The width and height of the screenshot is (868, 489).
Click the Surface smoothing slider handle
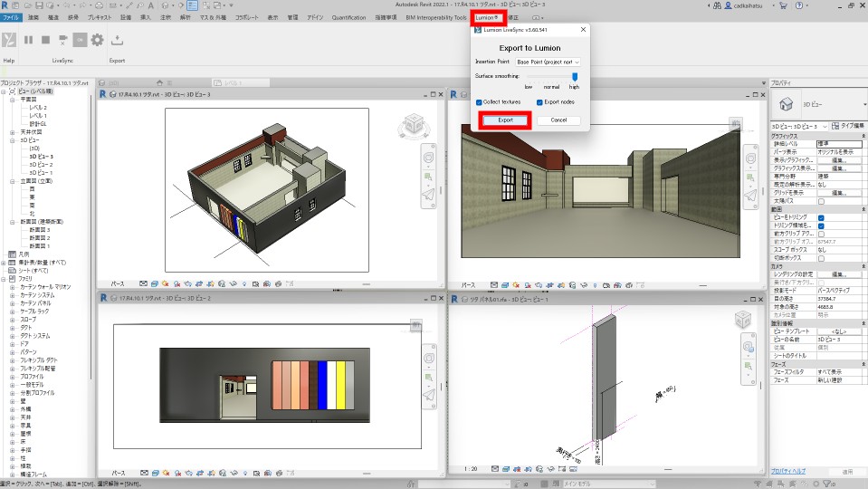coord(575,76)
